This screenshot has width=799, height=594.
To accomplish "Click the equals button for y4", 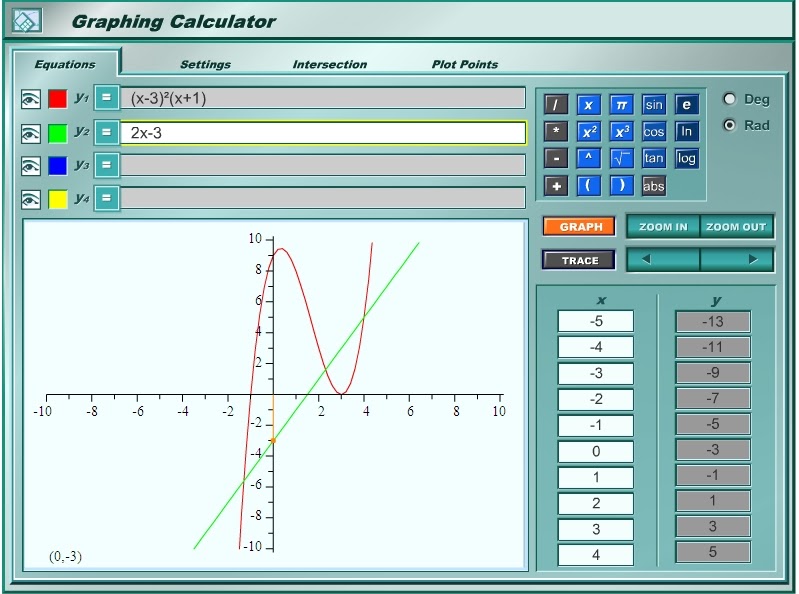I will click(x=106, y=198).
